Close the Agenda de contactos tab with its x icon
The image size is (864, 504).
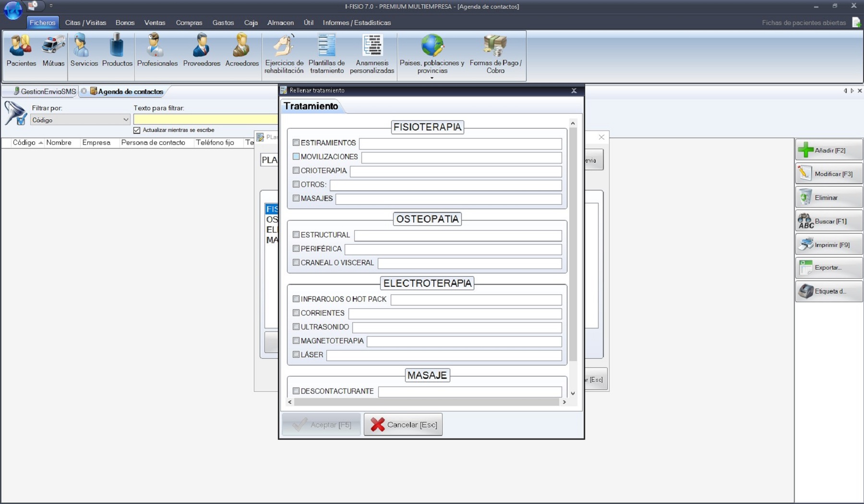pos(84,91)
